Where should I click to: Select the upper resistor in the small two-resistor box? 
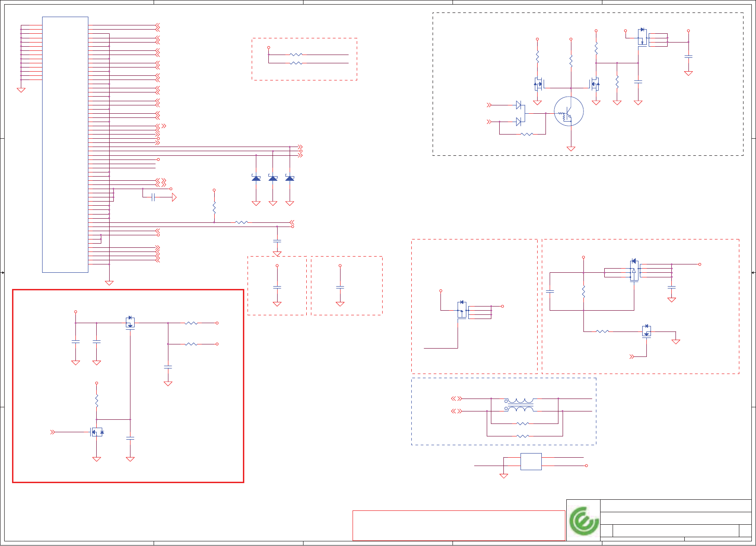pos(296,55)
